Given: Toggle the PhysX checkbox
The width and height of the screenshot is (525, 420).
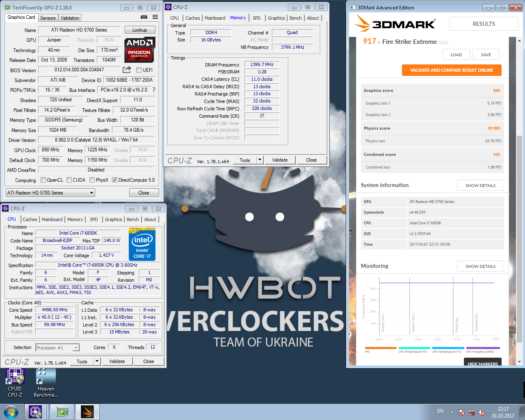Looking at the screenshot, I should pos(92,180).
